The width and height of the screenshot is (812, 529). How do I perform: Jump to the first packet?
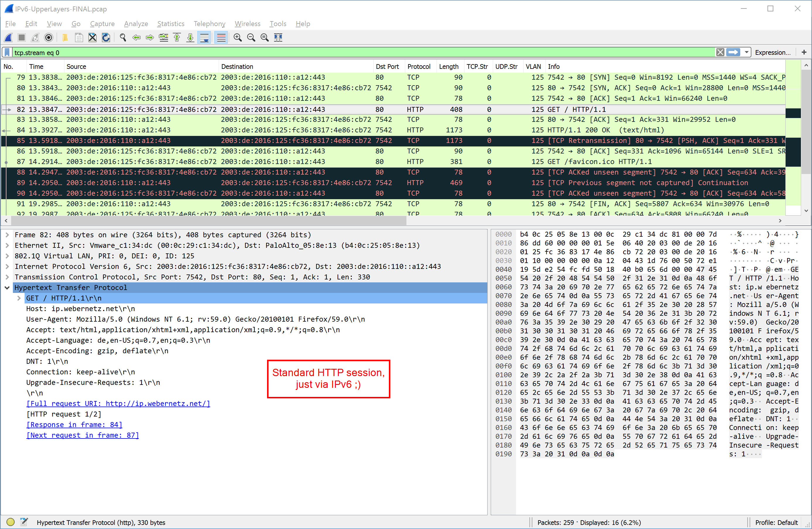[x=177, y=37]
